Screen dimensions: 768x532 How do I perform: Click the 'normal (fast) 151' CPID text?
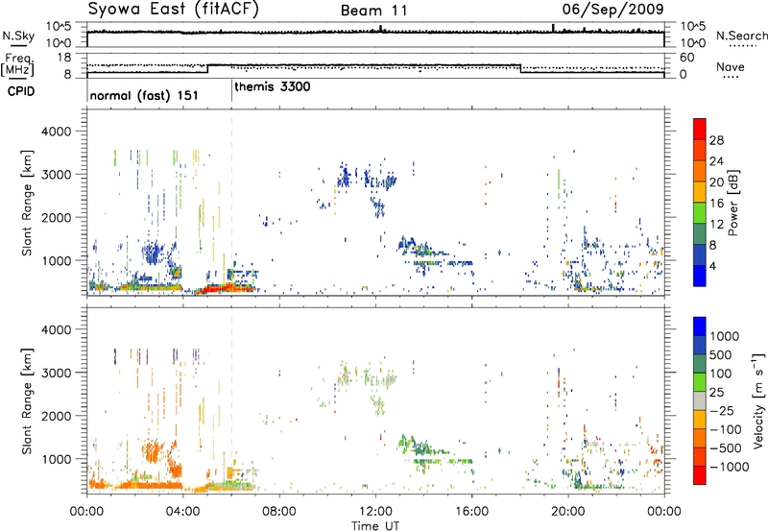(144, 95)
